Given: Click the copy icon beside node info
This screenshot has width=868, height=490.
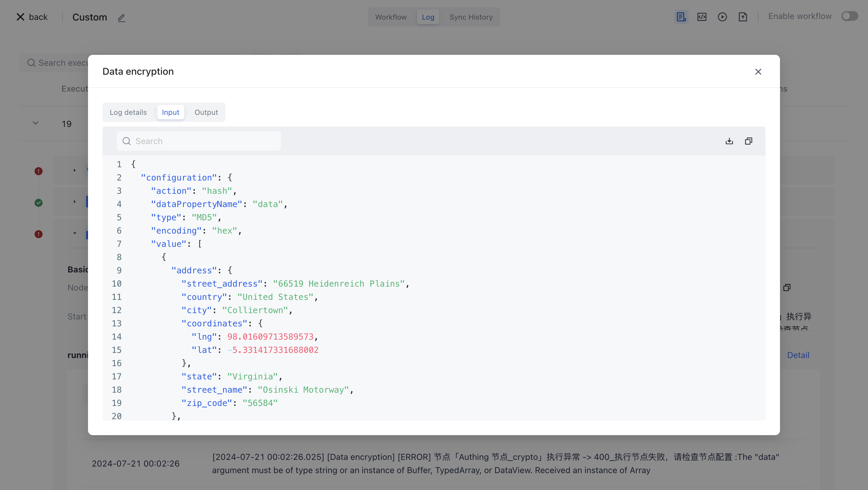Looking at the screenshot, I should (x=787, y=287).
